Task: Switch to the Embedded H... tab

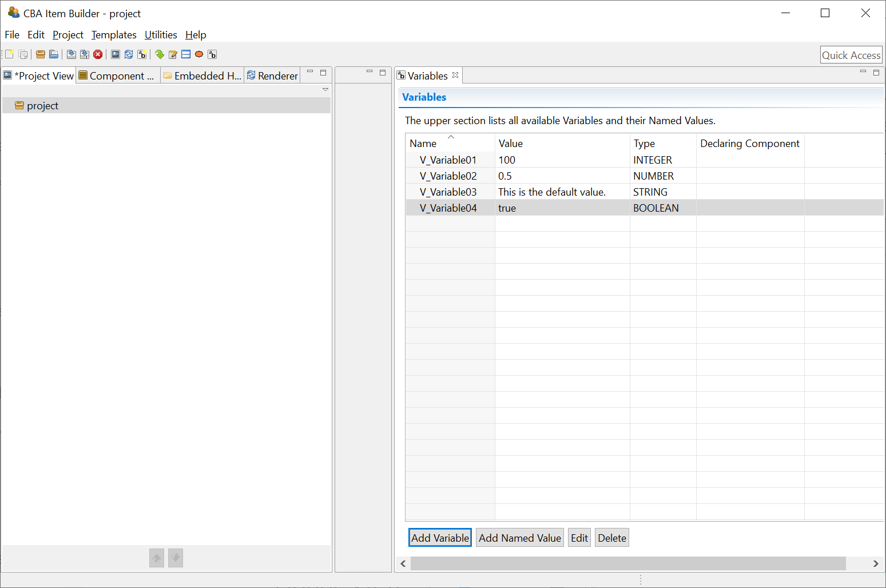Action: [202, 76]
